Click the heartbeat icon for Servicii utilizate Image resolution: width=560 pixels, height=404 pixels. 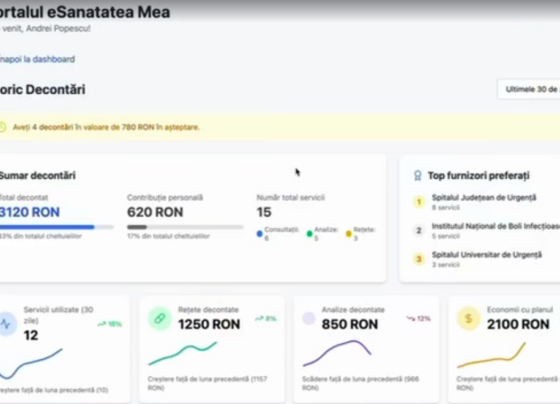(x=6, y=324)
